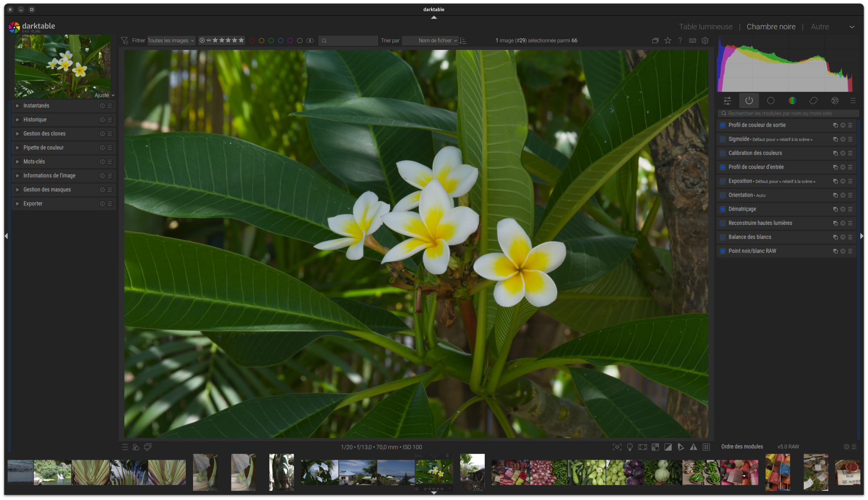Image resolution: width=868 pixels, height=500 pixels.
Task: Toggle soft-proofing icon
Action: 681,447
